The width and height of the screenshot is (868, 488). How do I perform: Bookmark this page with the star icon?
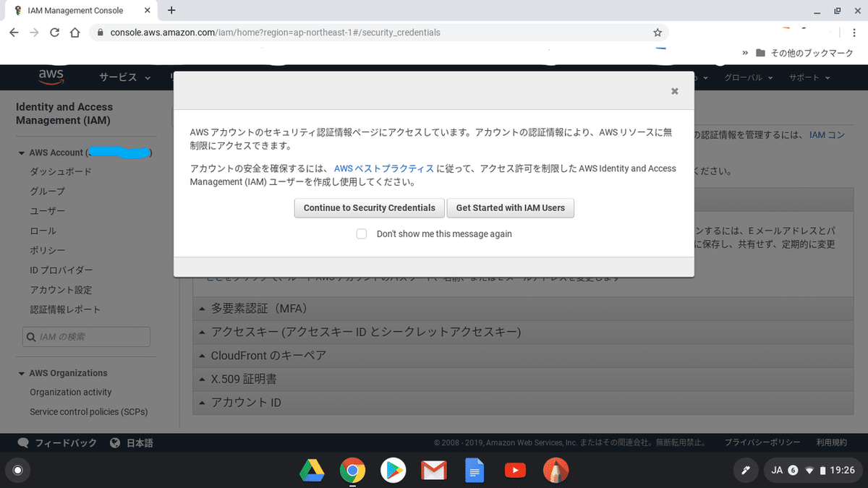(657, 33)
